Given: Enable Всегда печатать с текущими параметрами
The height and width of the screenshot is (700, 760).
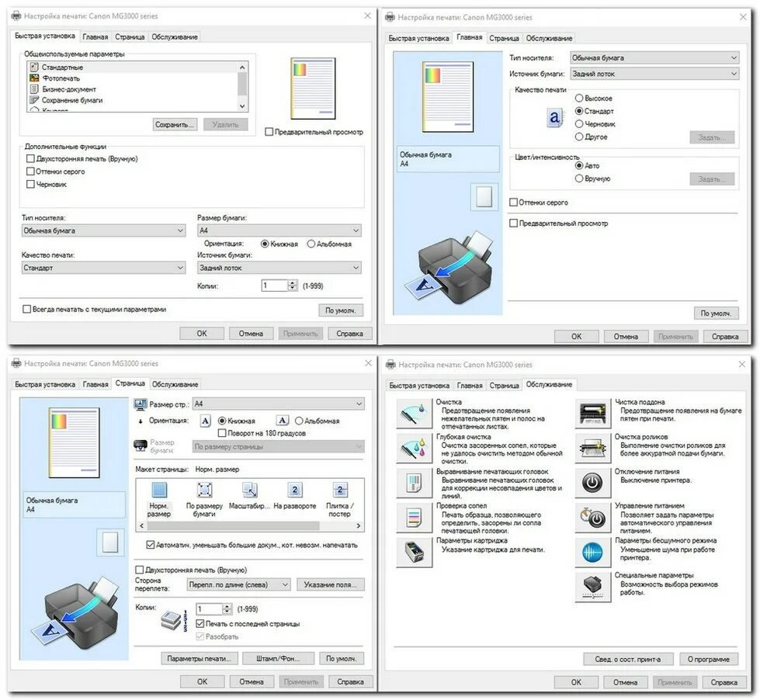Looking at the screenshot, I should [27, 309].
